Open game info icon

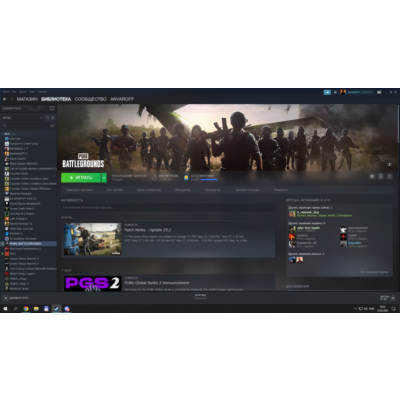coord(381,176)
